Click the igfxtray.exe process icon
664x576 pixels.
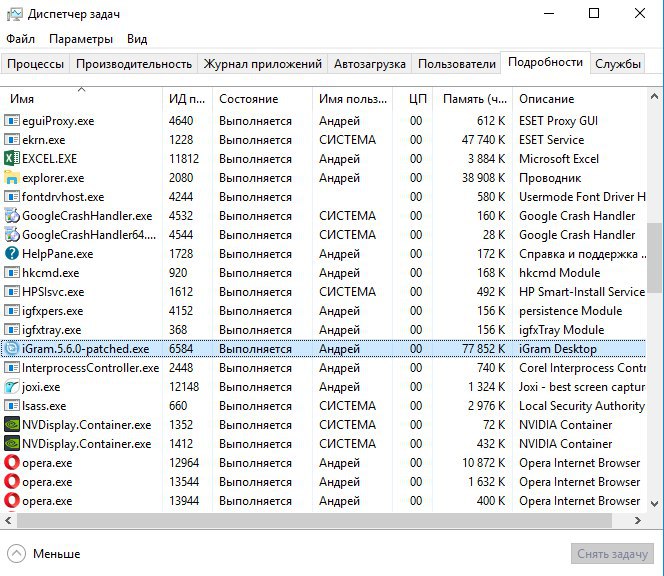12,330
